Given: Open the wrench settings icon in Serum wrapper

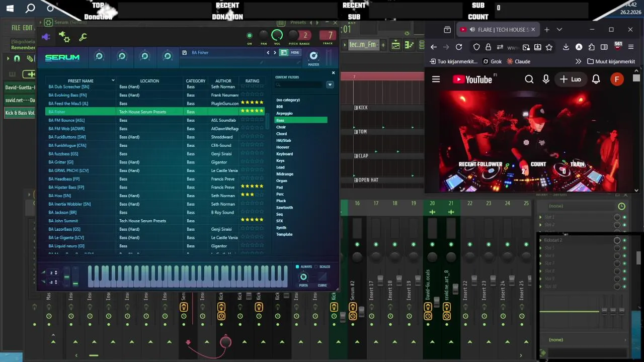Looking at the screenshot, I should click(83, 37).
